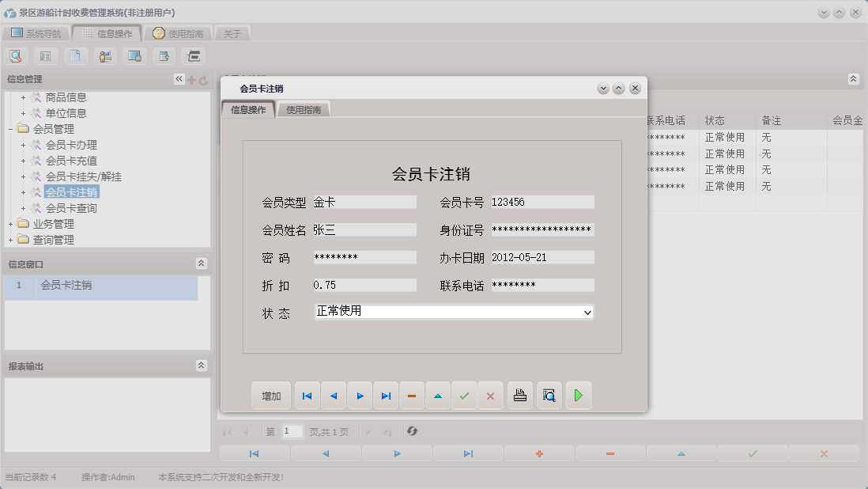The width and height of the screenshot is (868, 489).
Task: Select the magnifier search toolbar icon
Action: pos(16,55)
